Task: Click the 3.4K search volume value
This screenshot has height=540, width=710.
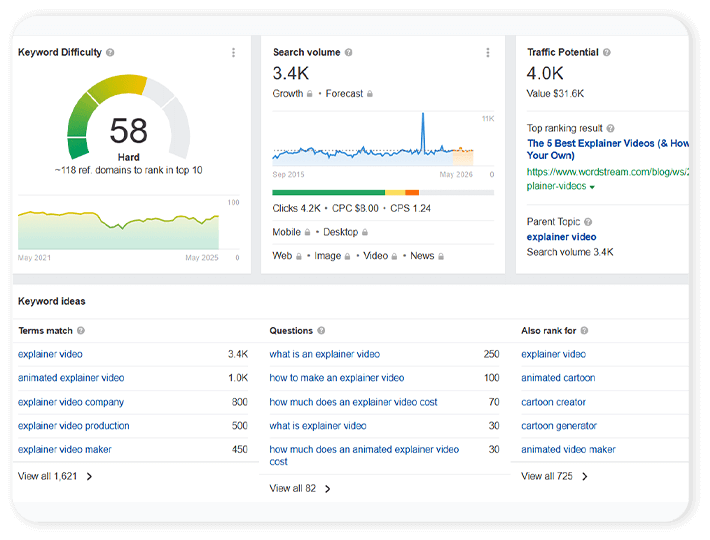Action: tap(291, 73)
